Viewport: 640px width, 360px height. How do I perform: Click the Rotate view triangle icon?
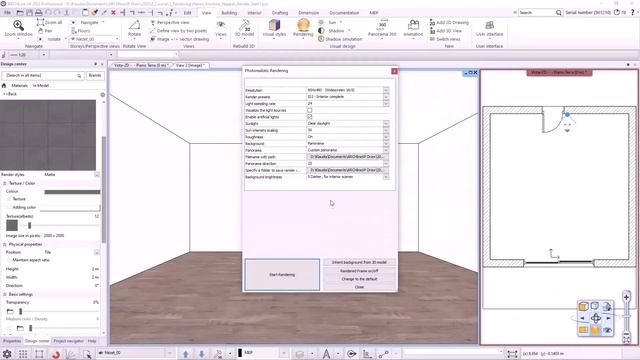tap(134, 28)
